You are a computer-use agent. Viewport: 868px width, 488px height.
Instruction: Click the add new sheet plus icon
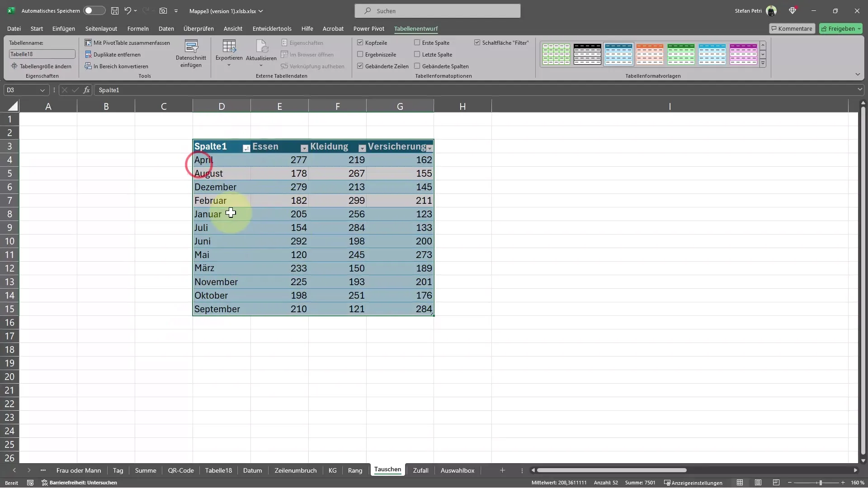pos(502,470)
